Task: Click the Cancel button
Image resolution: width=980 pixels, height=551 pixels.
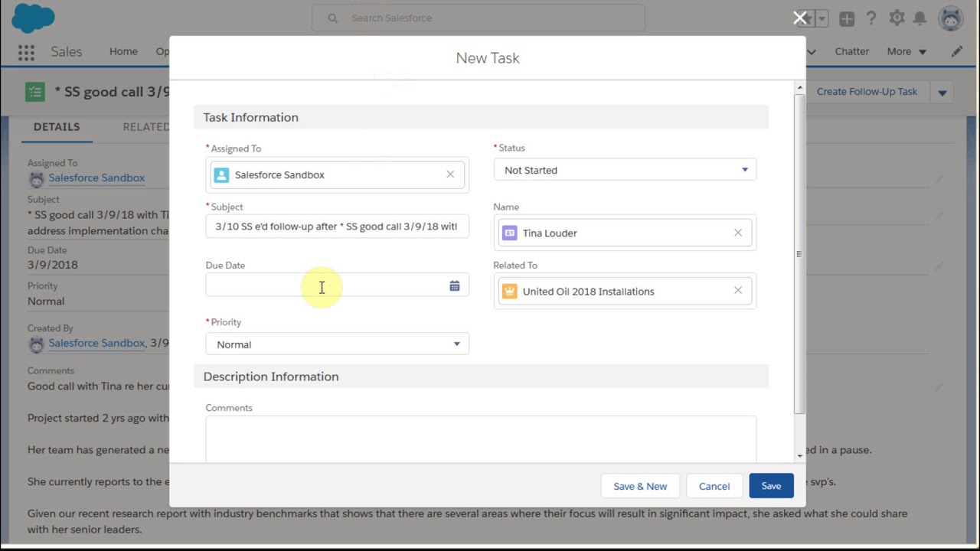Action: pyautogui.click(x=714, y=486)
